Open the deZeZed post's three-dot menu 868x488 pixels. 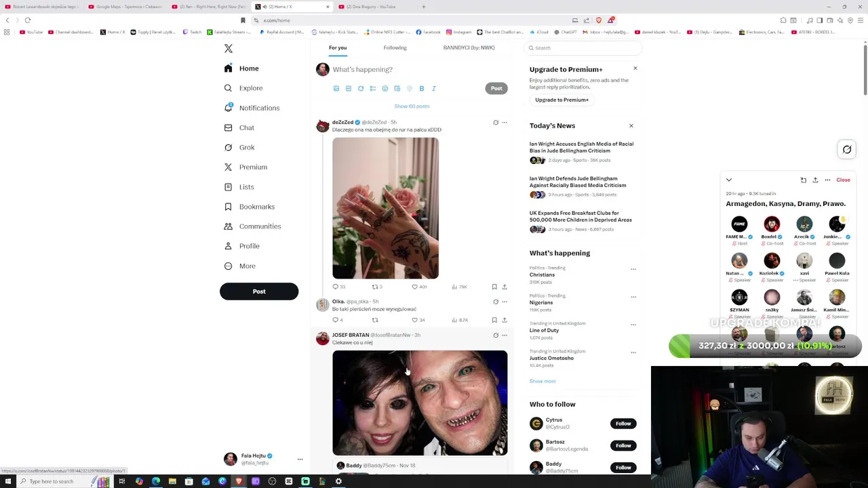[505, 123]
